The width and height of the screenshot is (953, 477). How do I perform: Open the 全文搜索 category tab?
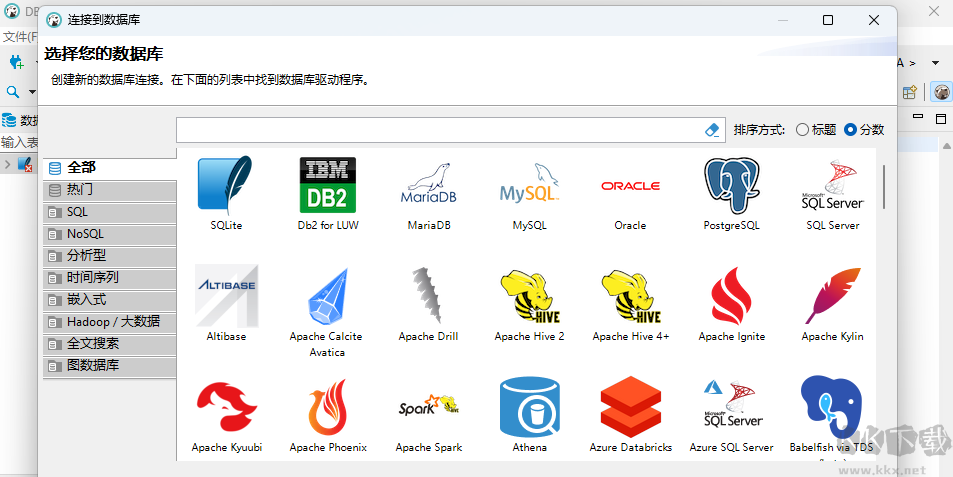[110, 343]
